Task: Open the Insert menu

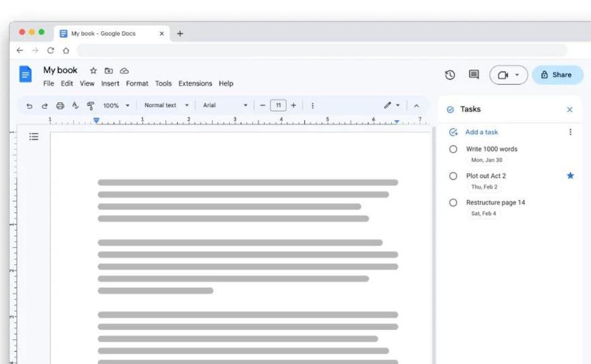Action: 110,84
